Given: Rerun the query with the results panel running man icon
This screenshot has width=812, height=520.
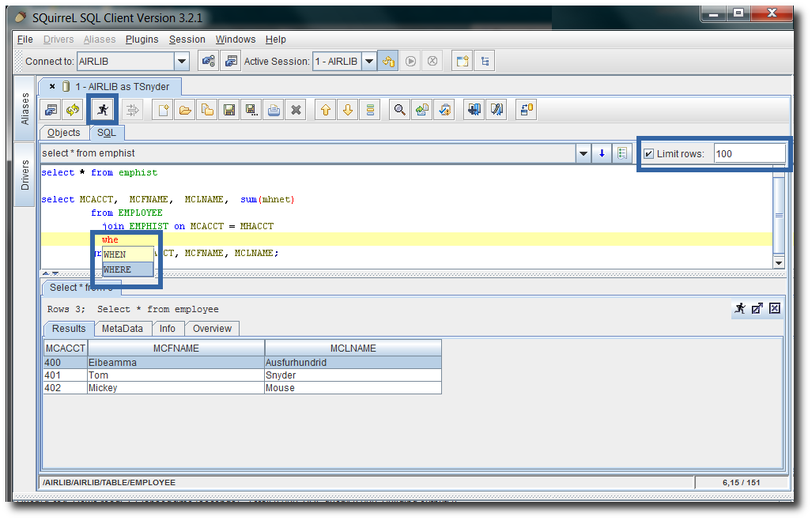Looking at the screenshot, I should 741,308.
